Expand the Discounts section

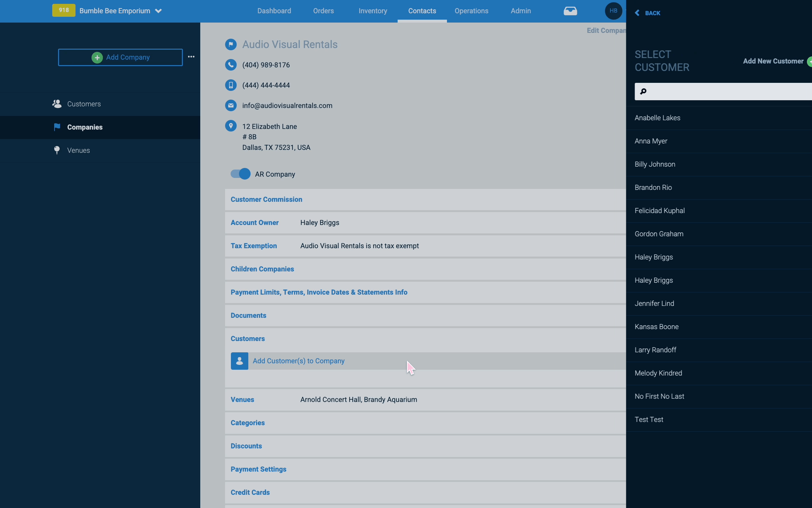point(425,446)
